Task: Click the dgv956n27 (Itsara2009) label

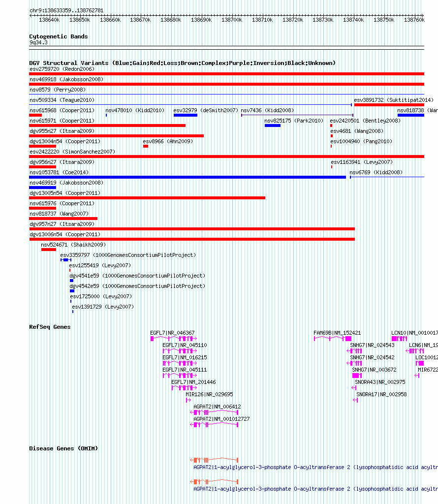Action: 62,162
